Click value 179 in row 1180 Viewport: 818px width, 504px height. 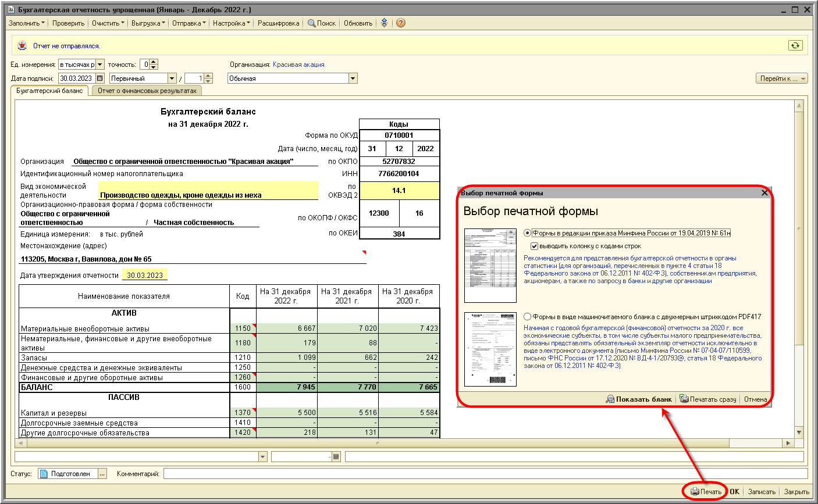287,343
